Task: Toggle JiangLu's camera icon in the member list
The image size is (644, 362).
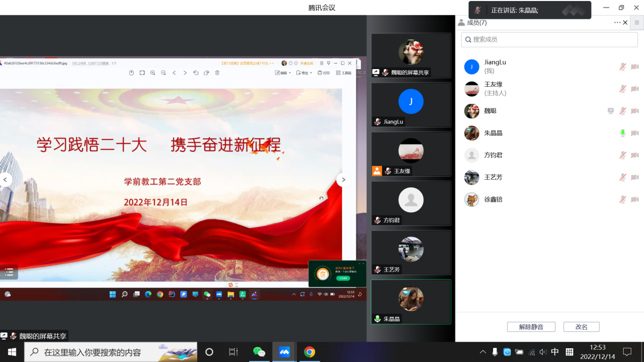Action: pos(634,67)
